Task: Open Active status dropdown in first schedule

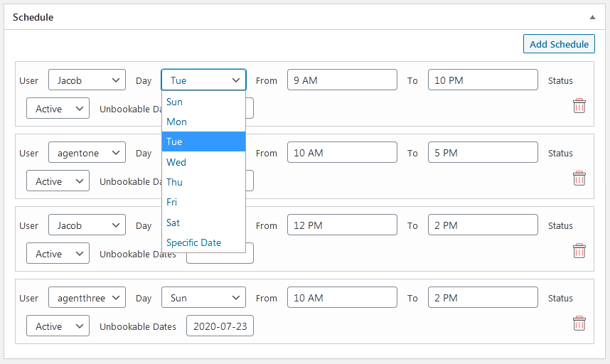Action: click(x=58, y=109)
